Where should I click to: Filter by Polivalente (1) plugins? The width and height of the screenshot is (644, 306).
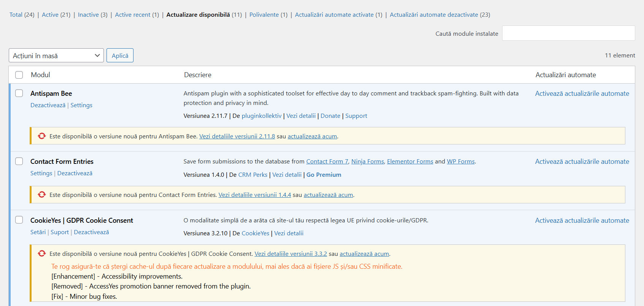pos(269,15)
